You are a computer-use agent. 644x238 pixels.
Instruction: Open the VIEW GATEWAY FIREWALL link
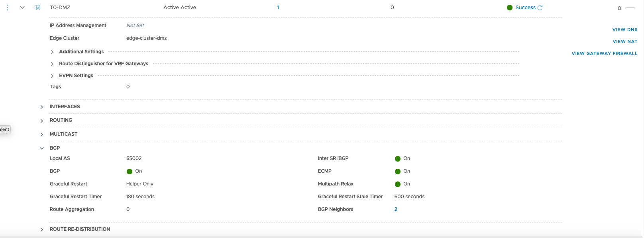tap(604, 53)
